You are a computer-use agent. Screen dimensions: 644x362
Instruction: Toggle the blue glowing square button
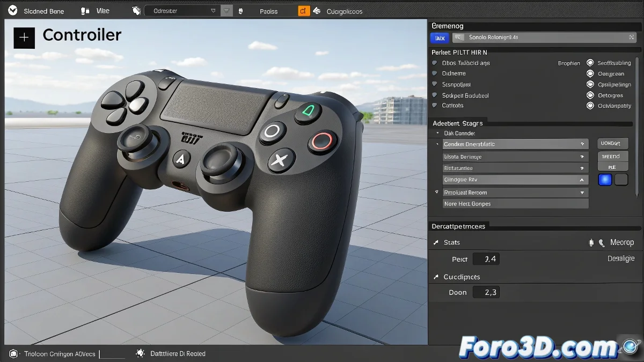coord(605,180)
